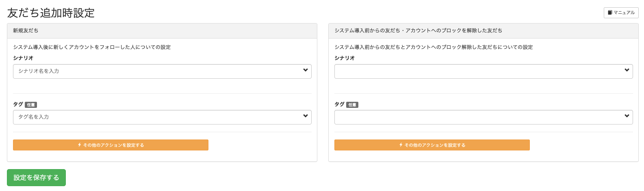Expand the 新規友だち シナリオ dropdown arrow
This screenshot has height=191, width=644.
coord(306,70)
